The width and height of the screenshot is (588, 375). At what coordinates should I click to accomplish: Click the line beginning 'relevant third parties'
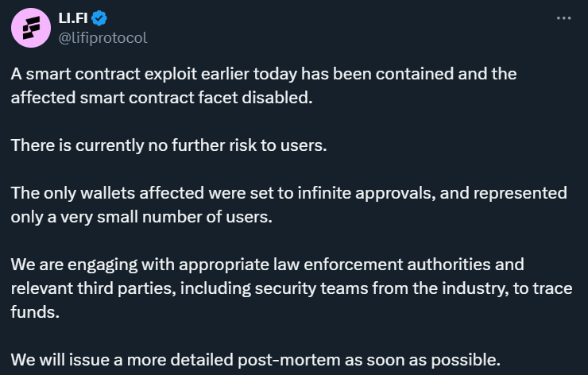pyautogui.click(x=292, y=288)
